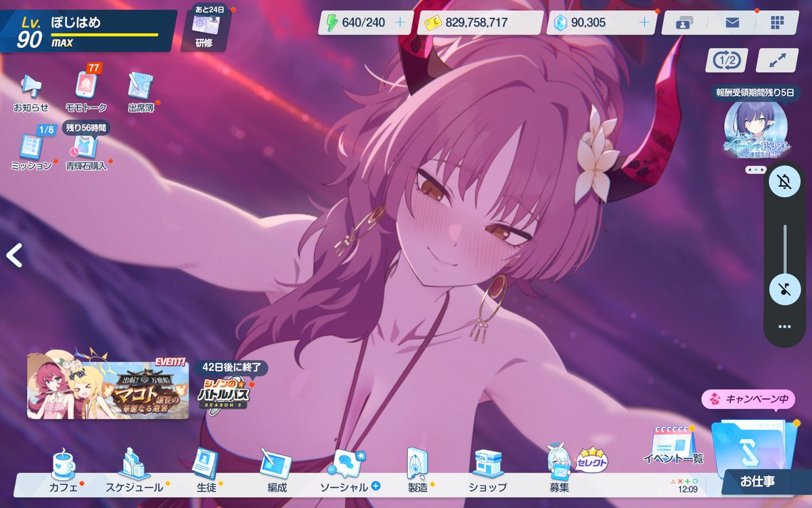The height and width of the screenshot is (508, 812).
Task: Open the イベント一覧 event list
Action: pos(673,446)
